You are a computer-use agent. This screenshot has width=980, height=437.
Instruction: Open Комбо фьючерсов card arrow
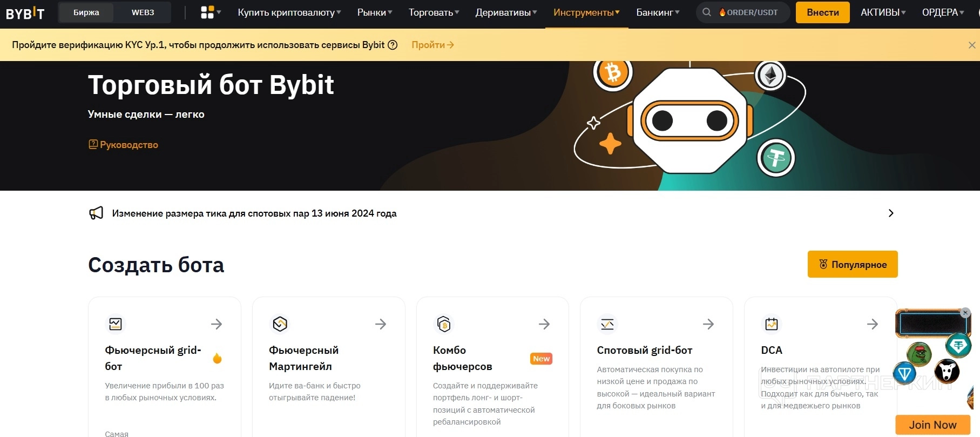(x=544, y=324)
